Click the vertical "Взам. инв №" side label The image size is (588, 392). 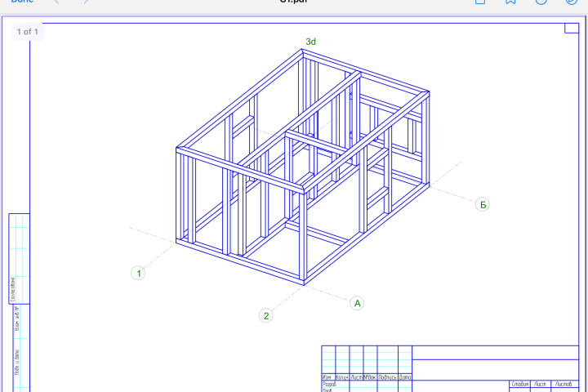[16, 318]
